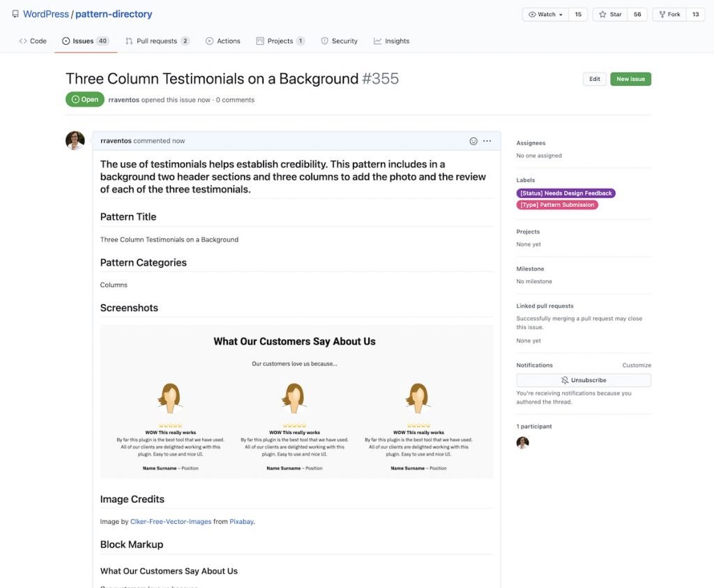Open Customize notifications link
Image resolution: width=714 pixels, height=588 pixels.
tap(637, 365)
